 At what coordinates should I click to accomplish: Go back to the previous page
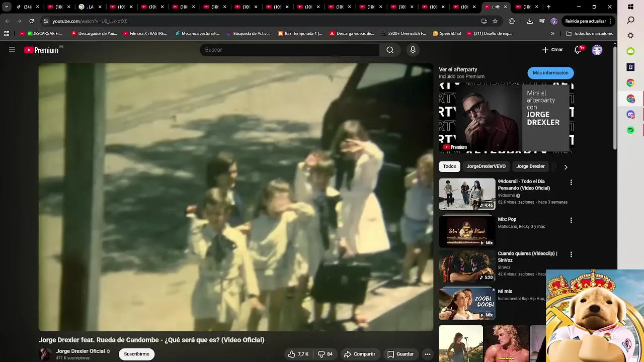(x=7, y=21)
